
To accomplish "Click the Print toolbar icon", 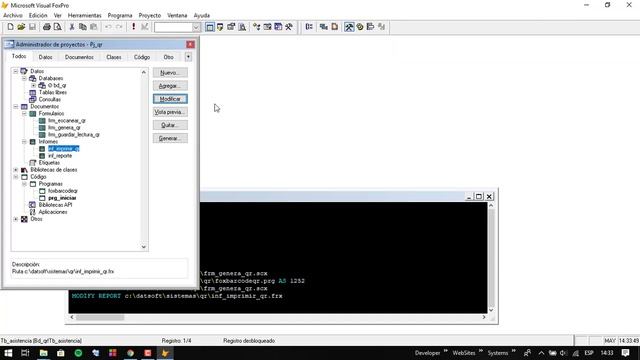I will click(x=47, y=27).
